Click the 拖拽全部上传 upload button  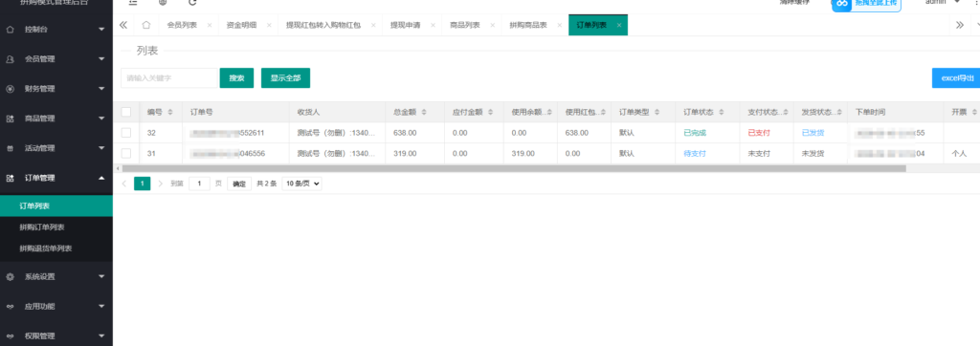866,5
